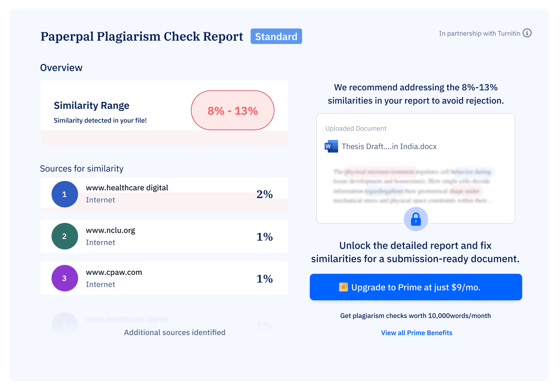This screenshot has width=560, height=392.
Task: Open Thesis Draft....in India.docx file name
Action: tap(389, 146)
